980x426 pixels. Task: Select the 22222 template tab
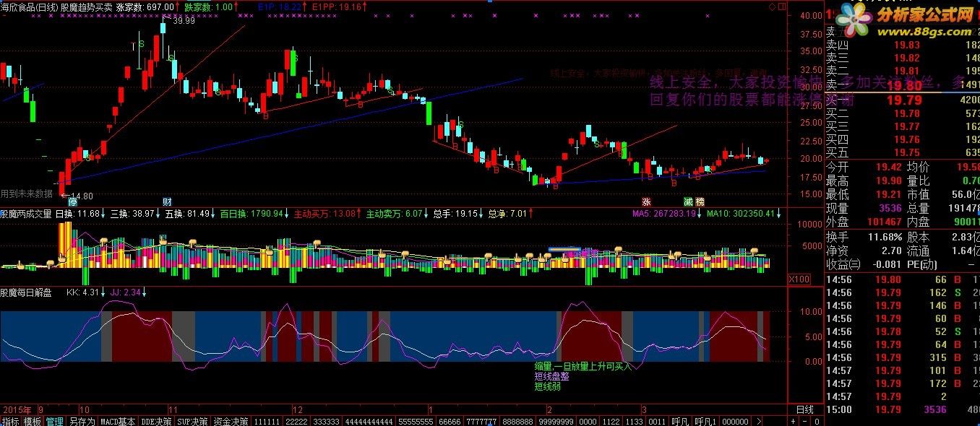pos(296,421)
